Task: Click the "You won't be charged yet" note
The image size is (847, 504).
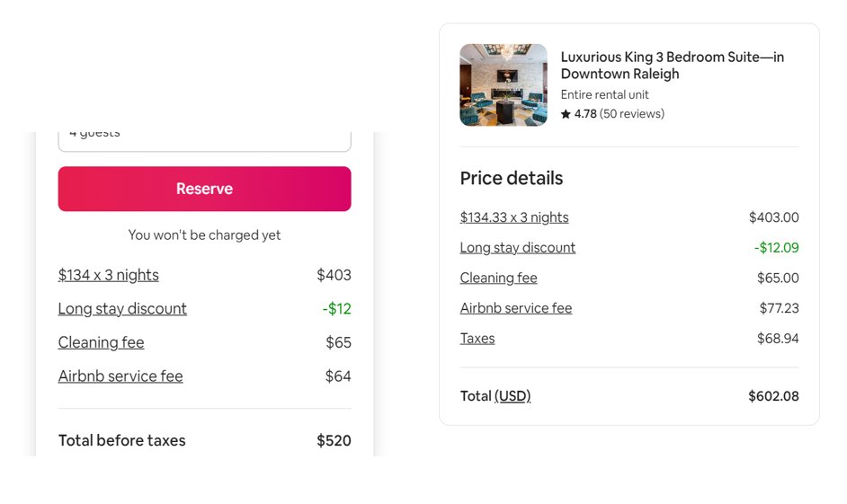Action: (204, 235)
